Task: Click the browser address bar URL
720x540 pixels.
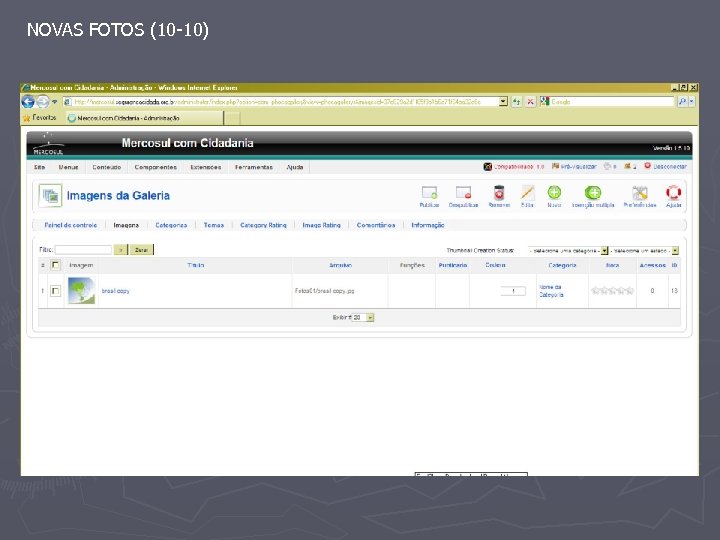Action: (x=280, y=101)
